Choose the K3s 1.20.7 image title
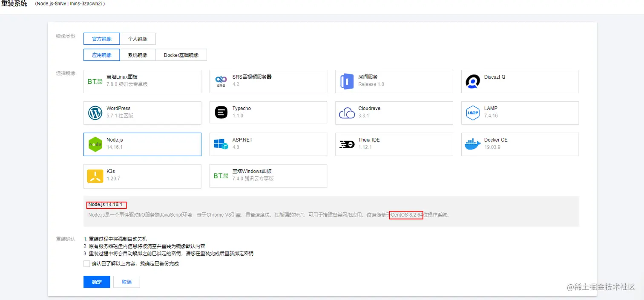The height and width of the screenshot is (300, 644). pos(111,171)
